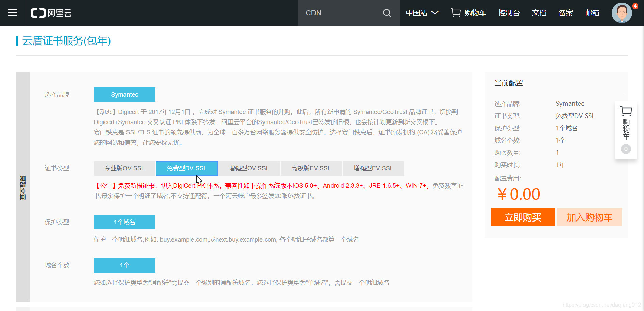The width and height of the screenshot is (644, 311).
Task: Open 购物车 in the top navigation
Action: (475, 13)
